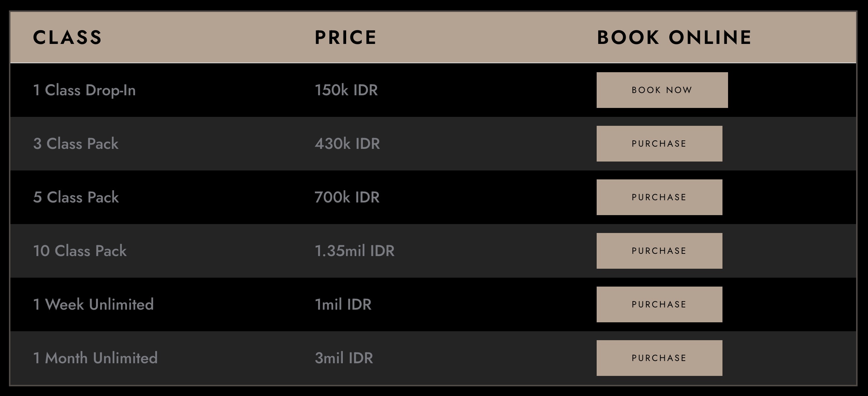Select the 1 Class Drop-In label
Screen dimensions: 868x396
point(84,90)
